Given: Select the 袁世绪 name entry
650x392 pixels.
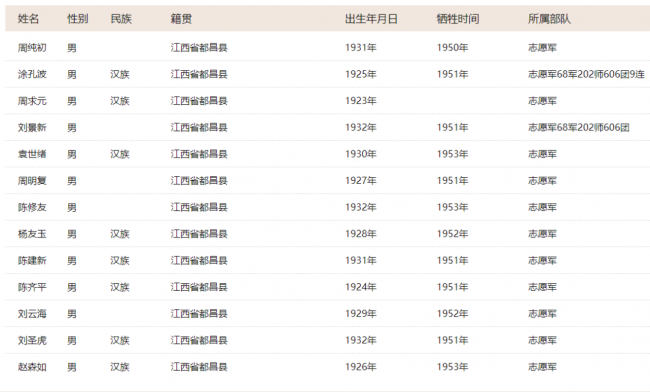Looking at the screenshot, I should (x=32, y=154).
